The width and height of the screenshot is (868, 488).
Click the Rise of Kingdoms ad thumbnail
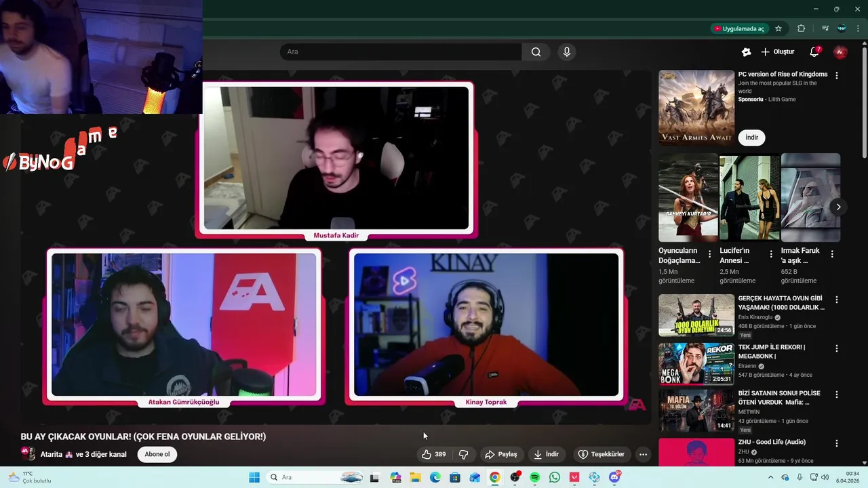pos(696,108)
